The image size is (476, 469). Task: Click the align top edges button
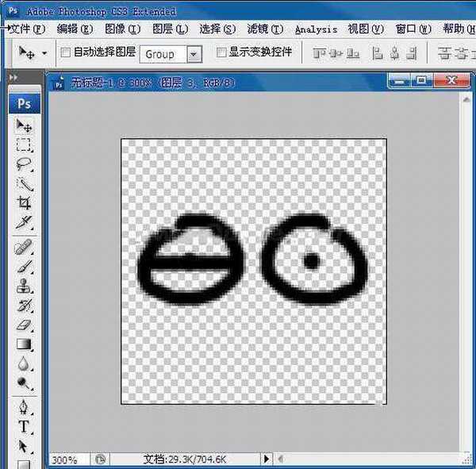(320, 53)
